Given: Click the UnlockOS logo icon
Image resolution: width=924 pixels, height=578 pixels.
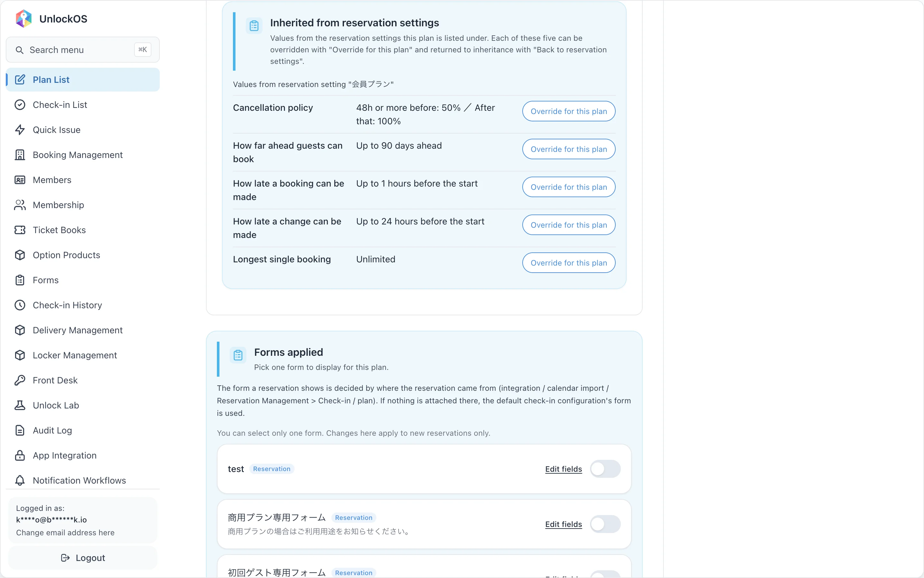Looking at the screenshot, I should pyautogui.click(x=24, y=19).
